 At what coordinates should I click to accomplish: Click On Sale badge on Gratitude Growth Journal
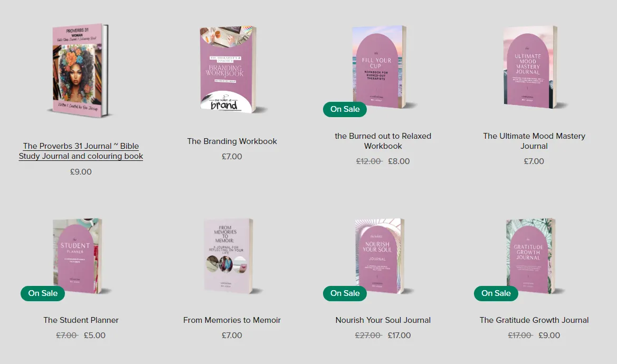(x=496, y=293)
